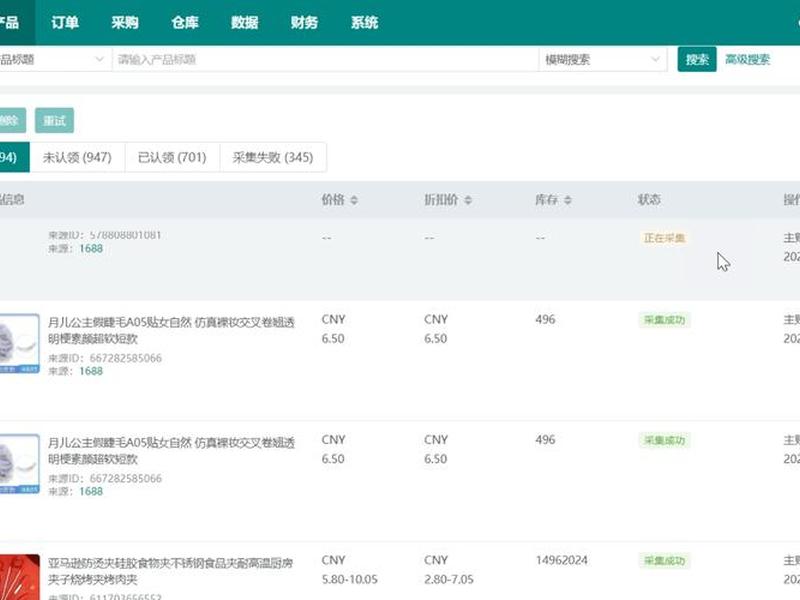Sort by 库存 column arrows
Viewport: 800px width, 600px height.
(x=567, y=200)
